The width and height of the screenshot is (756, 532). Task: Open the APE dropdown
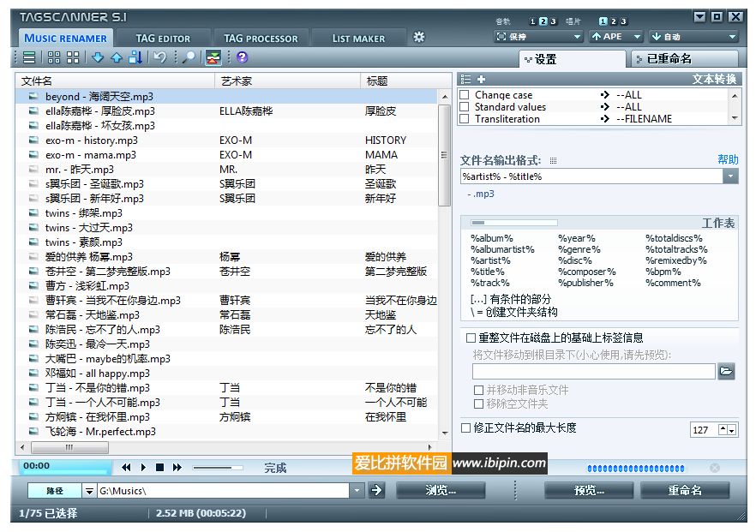tap(616, 37)
